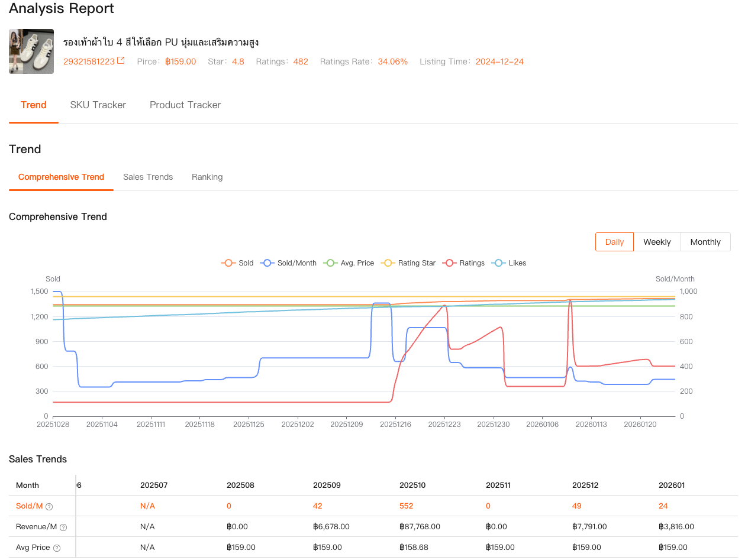Switch chart granularity to Weekly
This screenshot has height=560, width=748.
point(657,242)
